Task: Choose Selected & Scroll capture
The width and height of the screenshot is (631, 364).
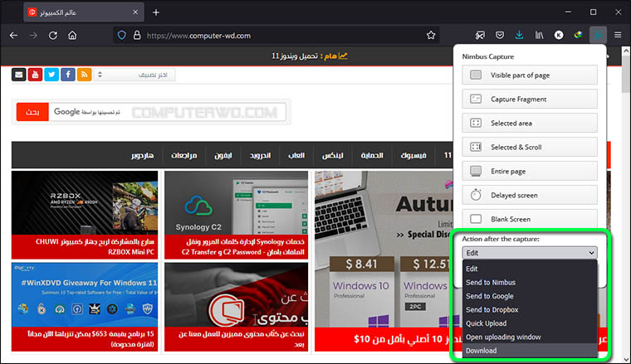Action: tap(530, 147)
